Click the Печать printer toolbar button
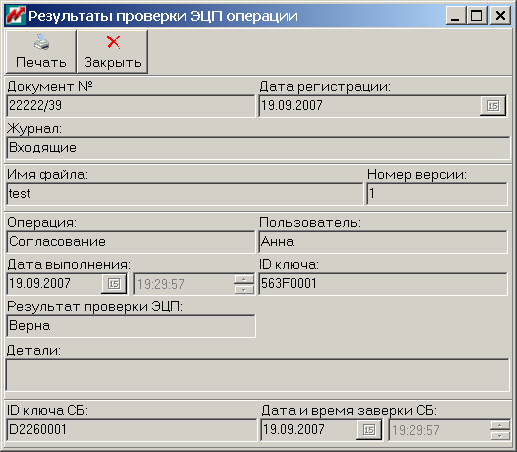The width and height of the screenshot is (517, 452). (41, 52)
